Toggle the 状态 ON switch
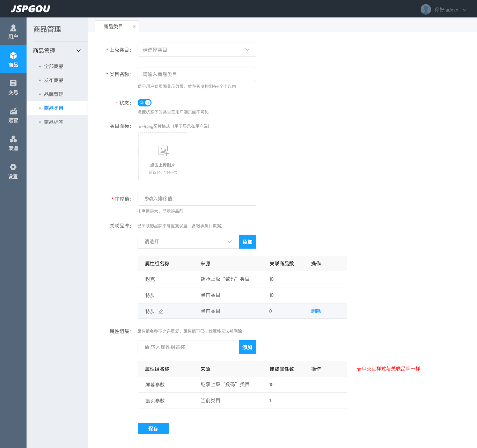The width and height of the screenshot is (477, 448). pyautogui.click(x=145, y=103)
